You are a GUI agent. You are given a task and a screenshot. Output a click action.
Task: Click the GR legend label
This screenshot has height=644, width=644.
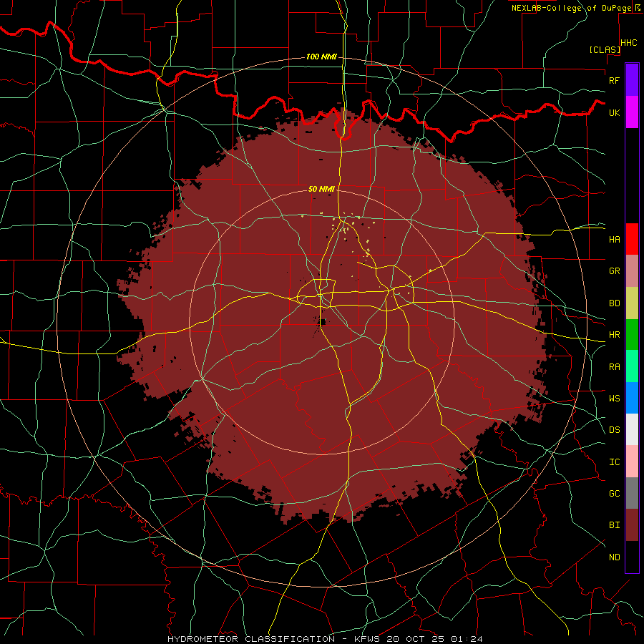click(614, 271)
